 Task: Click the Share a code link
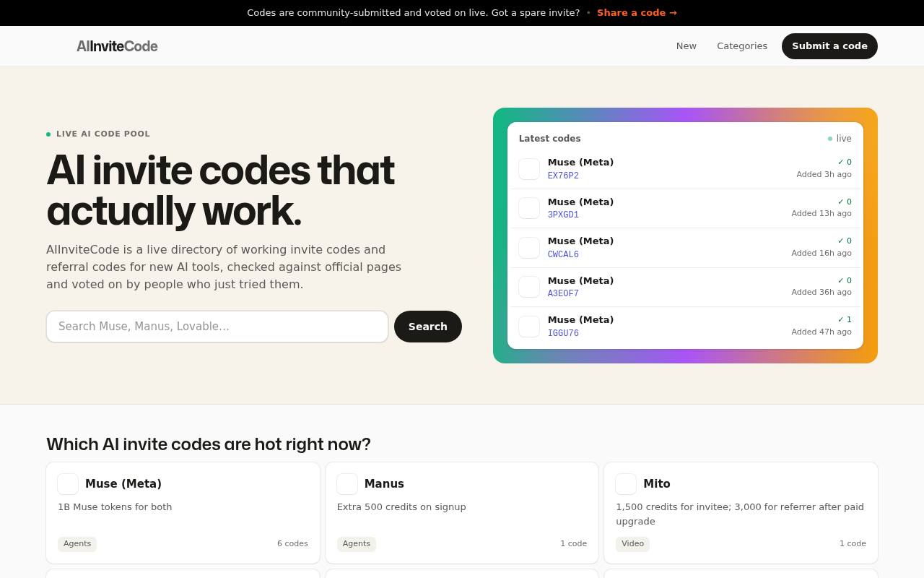click(637, 13)
